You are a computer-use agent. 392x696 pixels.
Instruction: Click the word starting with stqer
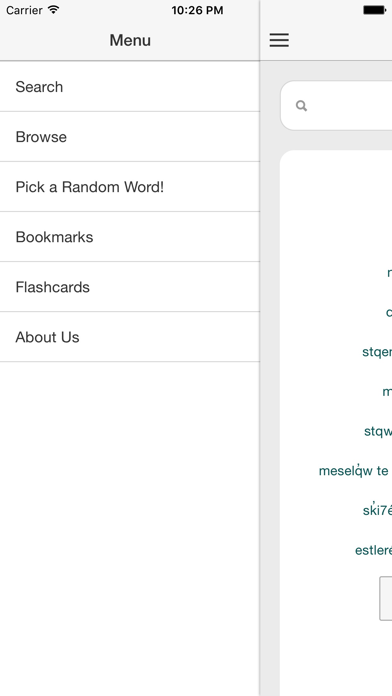click(x=377, y=352)
